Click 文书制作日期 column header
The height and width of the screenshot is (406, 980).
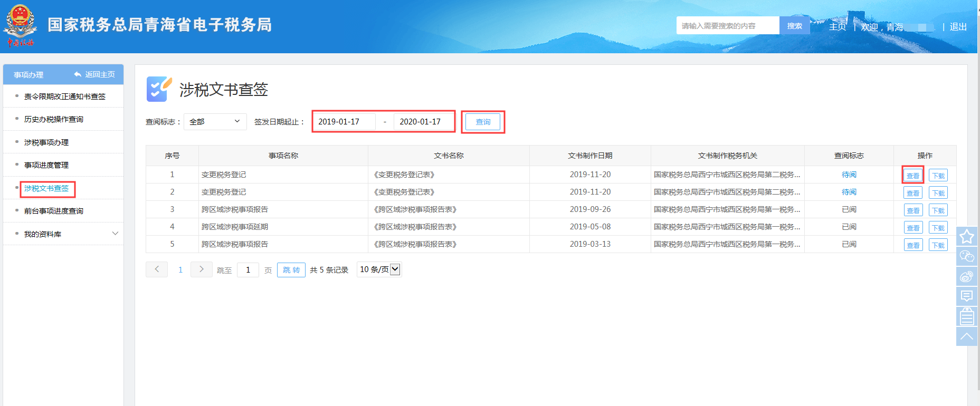tap(590, 156)
